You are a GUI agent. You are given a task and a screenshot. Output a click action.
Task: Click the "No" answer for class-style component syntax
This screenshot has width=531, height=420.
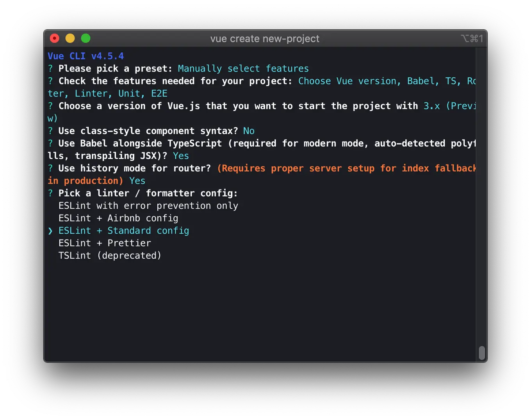pos(249,131)
